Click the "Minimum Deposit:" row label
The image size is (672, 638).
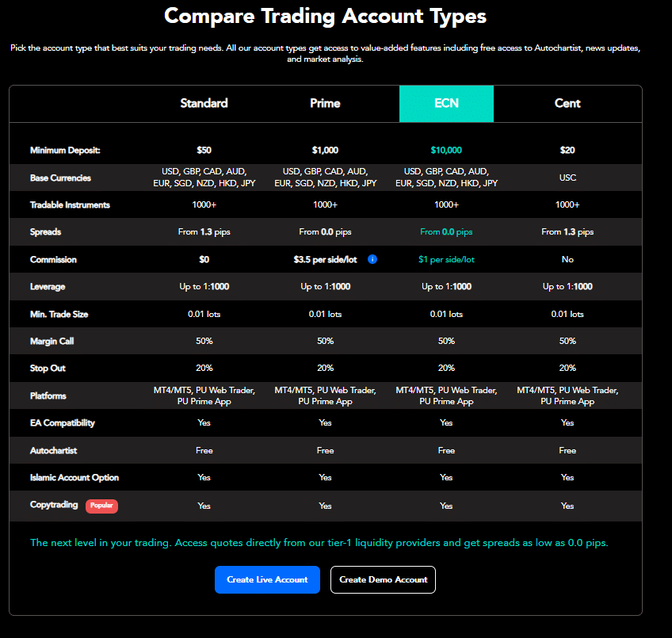pyautogui.click(x=65, y=151)
